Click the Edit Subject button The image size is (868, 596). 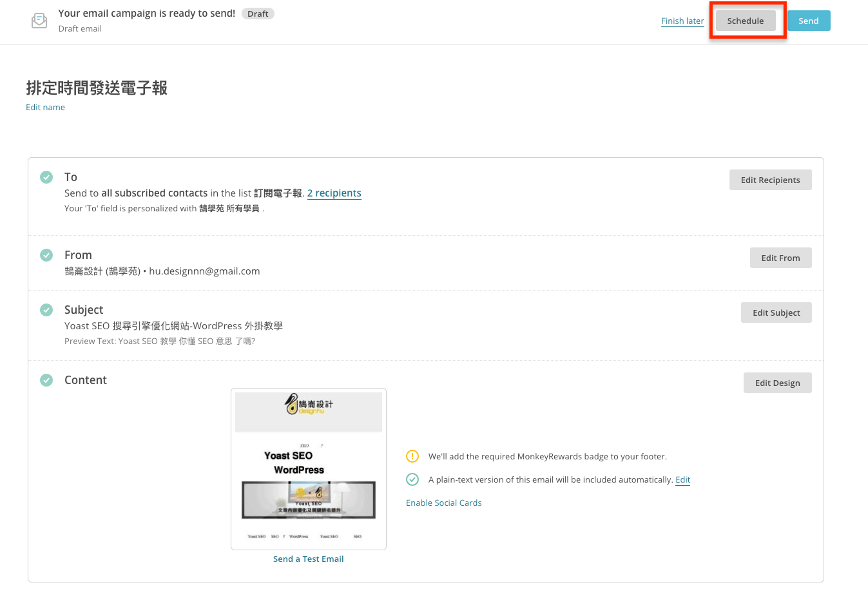tap(776, 312)
